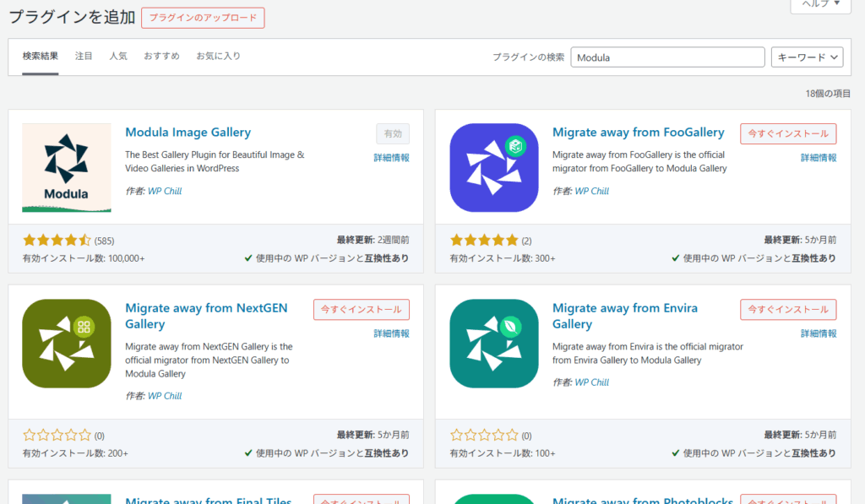
Task: Click the Migrate away from NextGEN icon
Action: pyautogui.click(x=67, y=344)
